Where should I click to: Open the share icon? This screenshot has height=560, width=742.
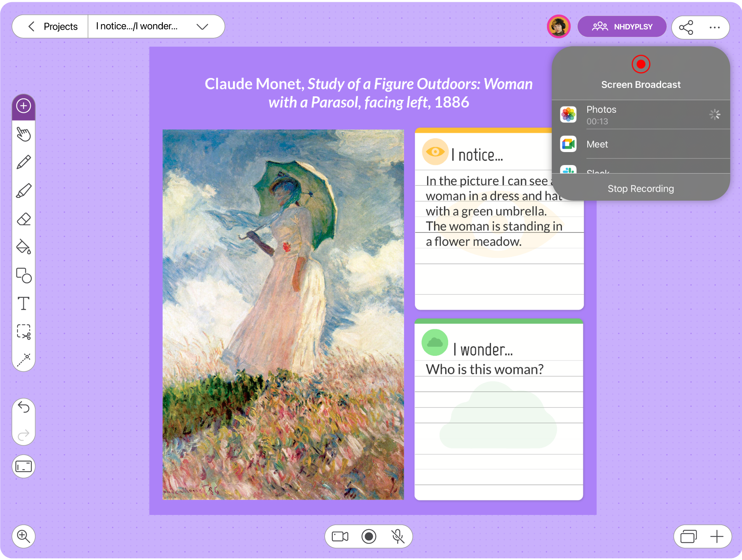[x=686, y=27]
